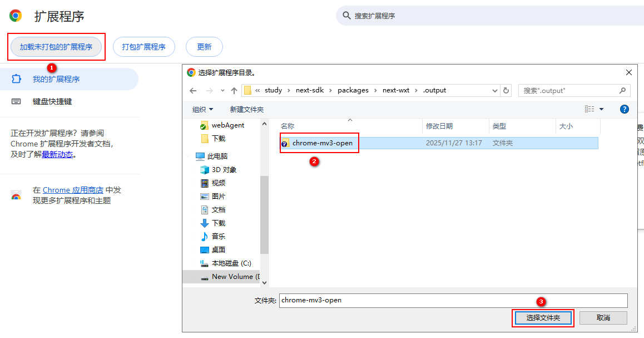
Task: Collapse the 此电脑 tree node
Action: pyautogui.click(x=189, y=156)
